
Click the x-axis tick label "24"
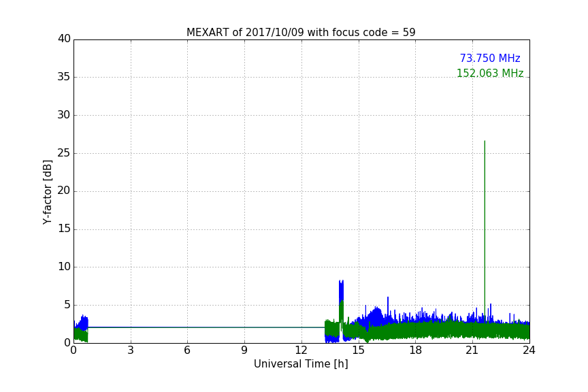click(x=529, y=350)
